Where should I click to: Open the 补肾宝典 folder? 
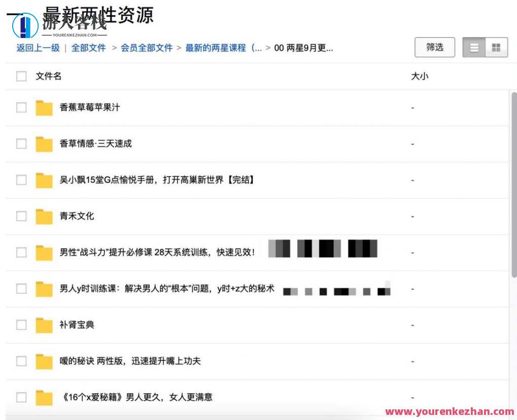click(x=76, y=325)
